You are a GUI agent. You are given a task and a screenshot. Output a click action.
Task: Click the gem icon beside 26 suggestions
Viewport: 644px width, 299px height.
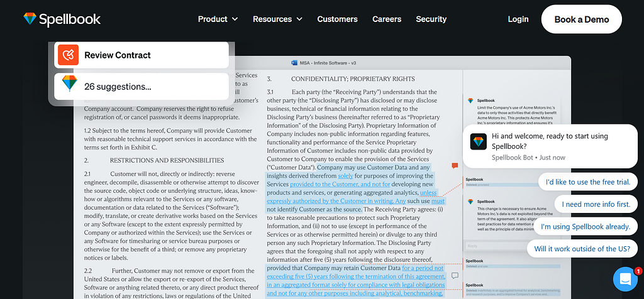(69, 83)
